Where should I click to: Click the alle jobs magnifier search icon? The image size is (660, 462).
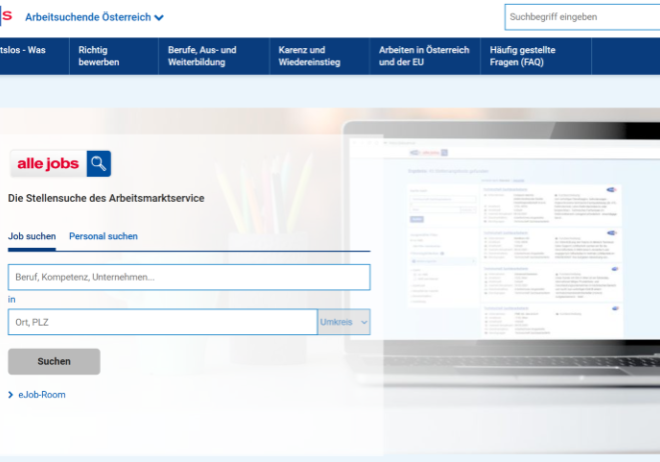coord(99,164)
